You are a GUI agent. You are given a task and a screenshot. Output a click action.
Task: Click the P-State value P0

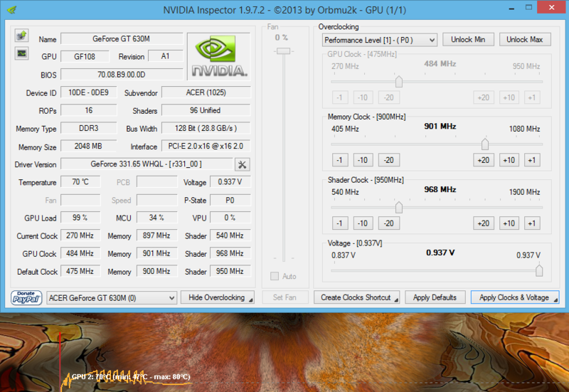click(230, 200)
